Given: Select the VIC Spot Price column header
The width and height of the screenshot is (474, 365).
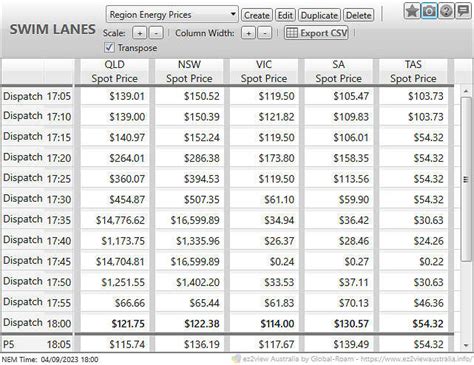Looking at the screenshot, I should [264, 71].
